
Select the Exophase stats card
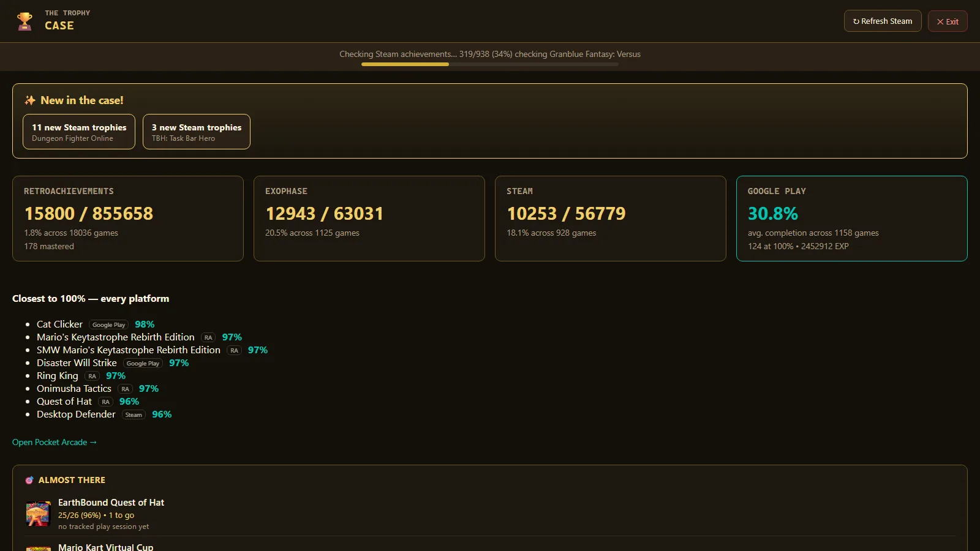click(x=369, y=219)
